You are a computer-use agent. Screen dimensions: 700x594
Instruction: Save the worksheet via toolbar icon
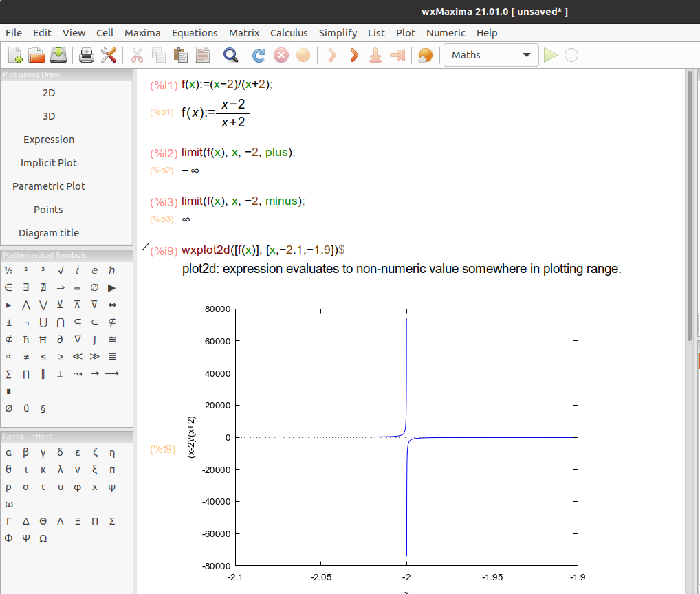[58, 55]
